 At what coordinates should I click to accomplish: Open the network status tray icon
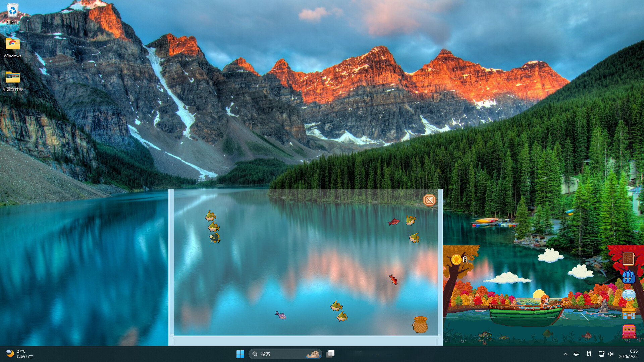(x=601, y=354)
